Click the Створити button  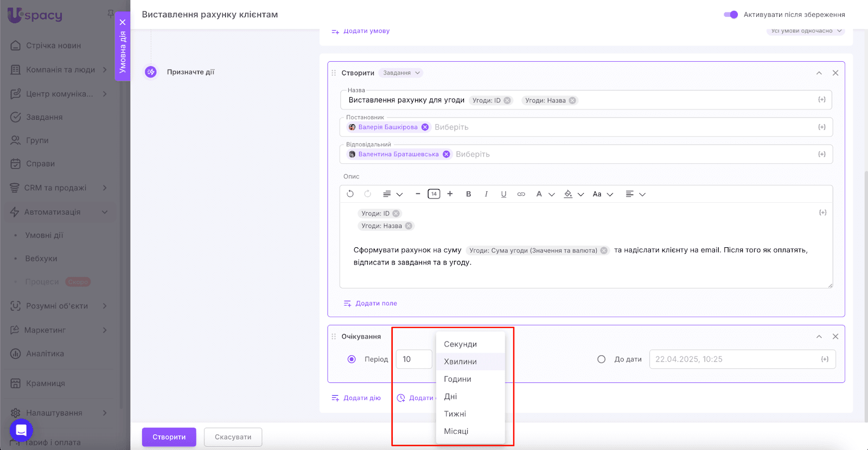coord(169,437)
